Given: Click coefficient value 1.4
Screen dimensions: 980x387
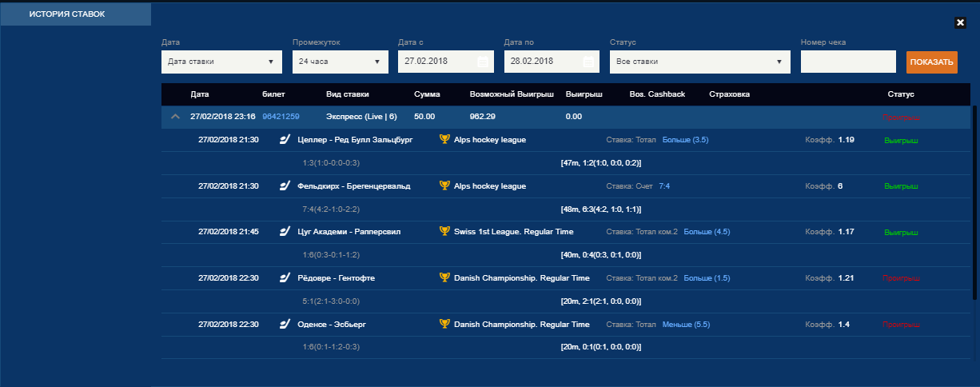Looking at the screenshot, I should [x=843, y=325].
